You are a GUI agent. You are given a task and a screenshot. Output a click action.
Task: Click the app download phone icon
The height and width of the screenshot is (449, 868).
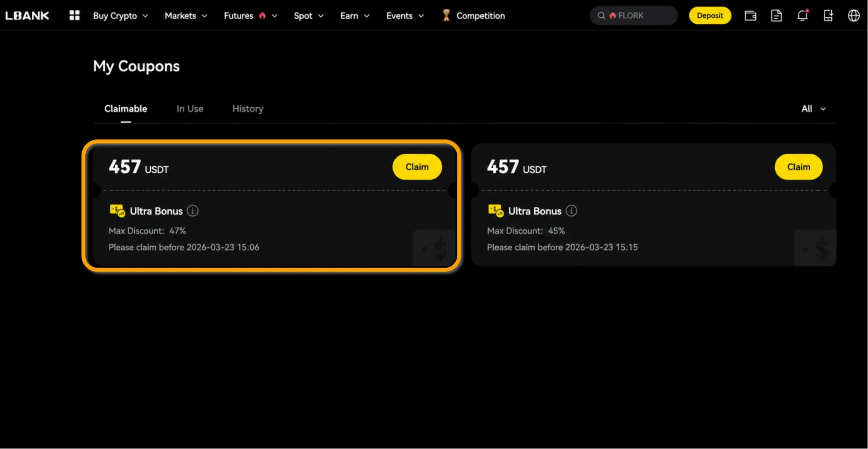[828, 15]
